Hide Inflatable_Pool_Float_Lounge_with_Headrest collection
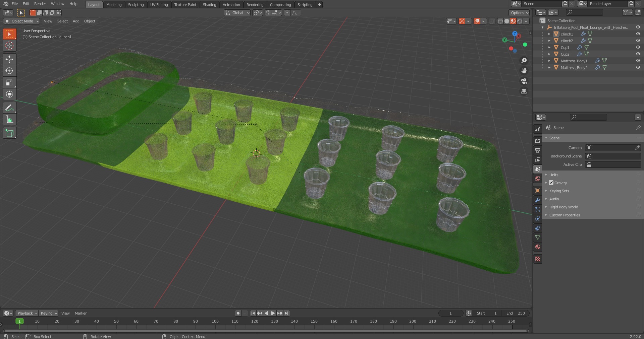644x339 pixels. (638, 27)
